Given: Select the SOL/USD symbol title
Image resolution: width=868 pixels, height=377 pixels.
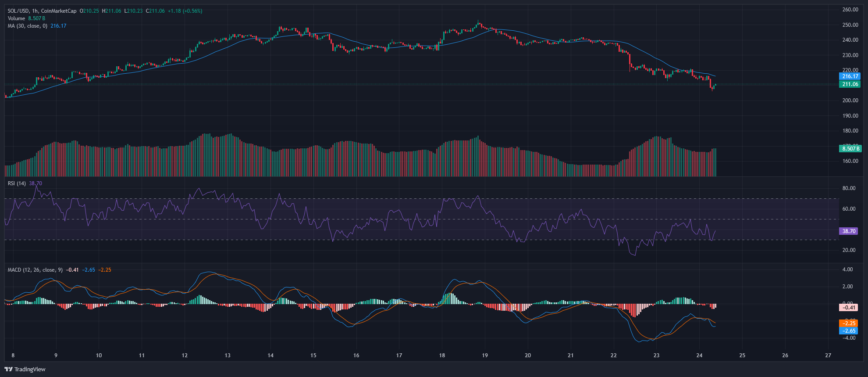Looking at the screenshot, I should tap(18, 11).
